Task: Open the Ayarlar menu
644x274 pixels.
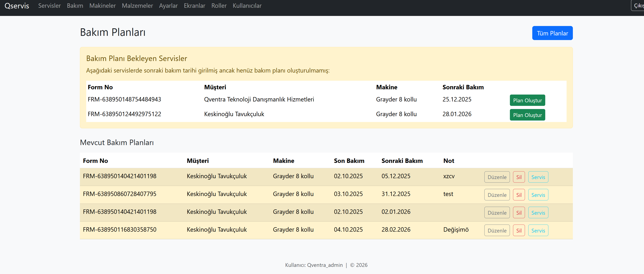Action: click(x=168, y=5)
